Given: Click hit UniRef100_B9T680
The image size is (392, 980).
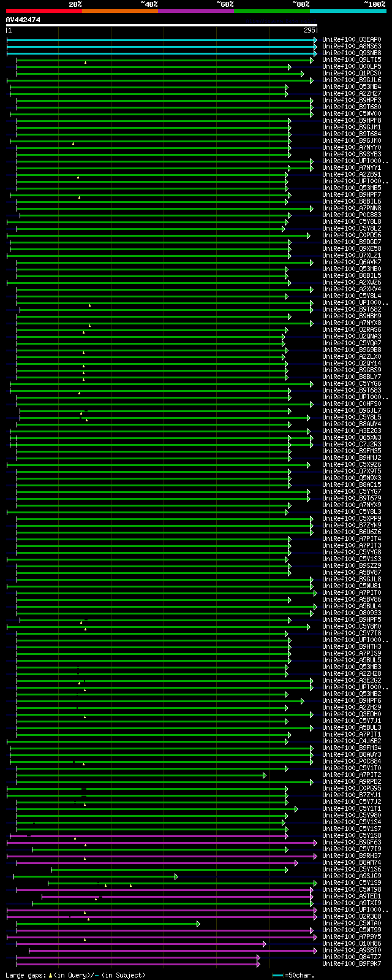Looking at the screenshot, I should 352,107.
